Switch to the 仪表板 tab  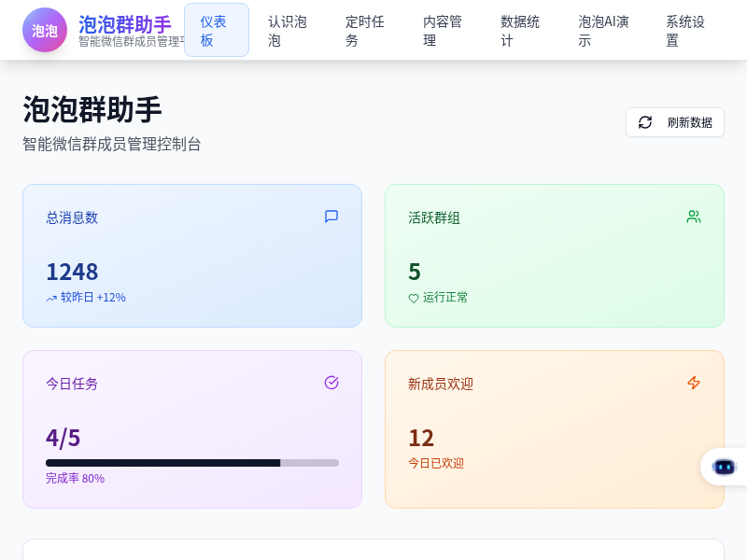[217, 30]
